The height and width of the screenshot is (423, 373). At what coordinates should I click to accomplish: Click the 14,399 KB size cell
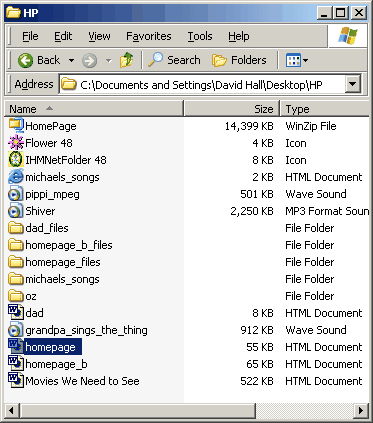click(x=249, y=126)
